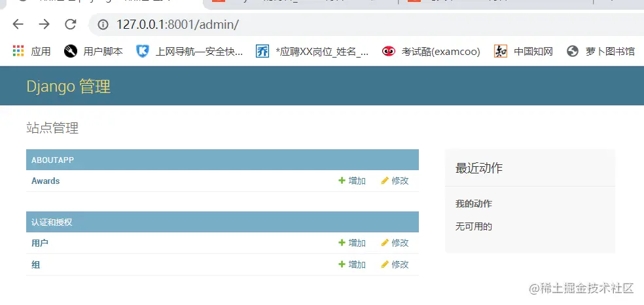Click the green plus icon in 用户 row

[x=342, y=243]
